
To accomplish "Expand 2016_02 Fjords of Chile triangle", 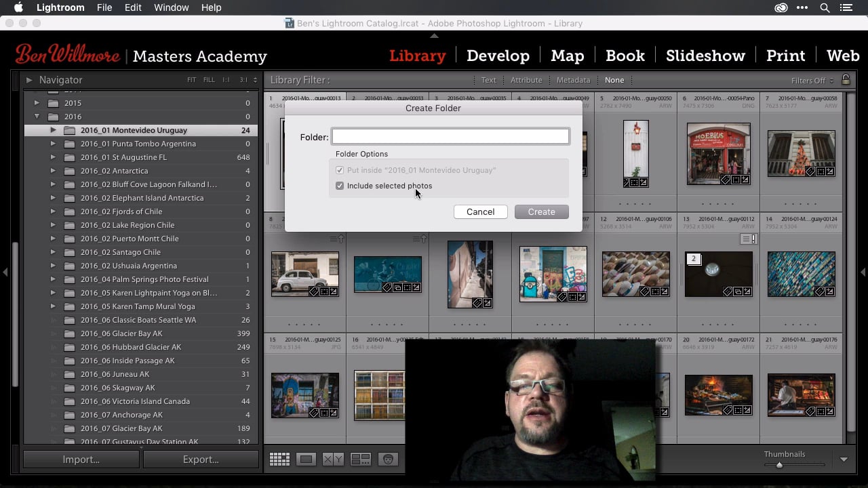I will pos(53,211).
